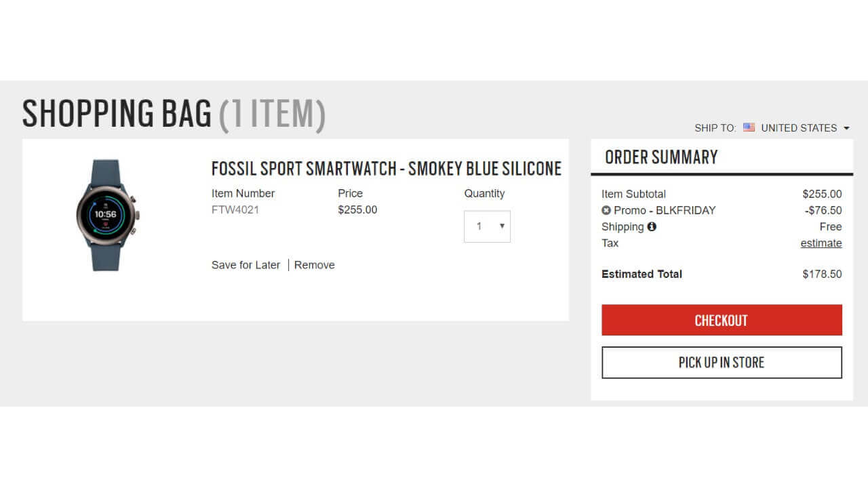Open the Quantity dropdown

(x=487, y=226)
